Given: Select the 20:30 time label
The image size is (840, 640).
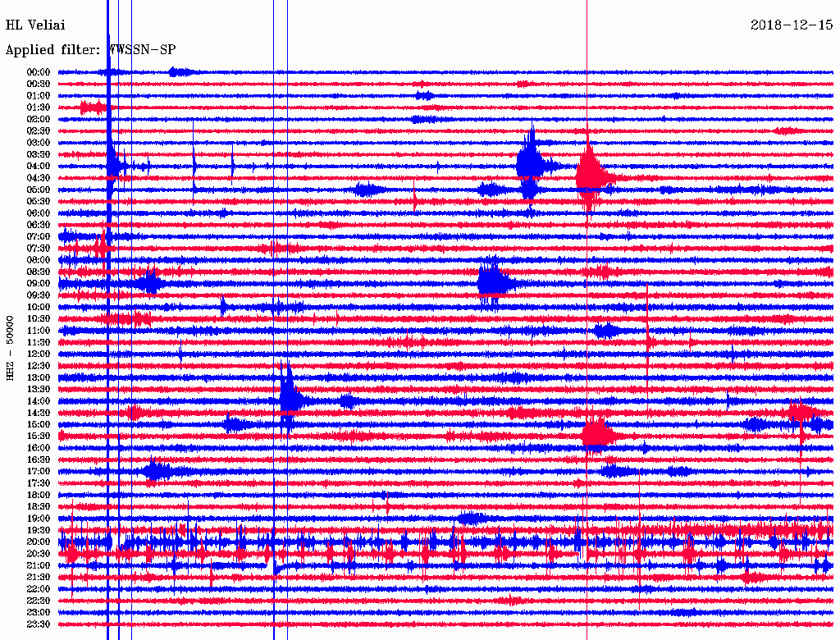Looking at the screenshot, I should (x=39, y=554).
